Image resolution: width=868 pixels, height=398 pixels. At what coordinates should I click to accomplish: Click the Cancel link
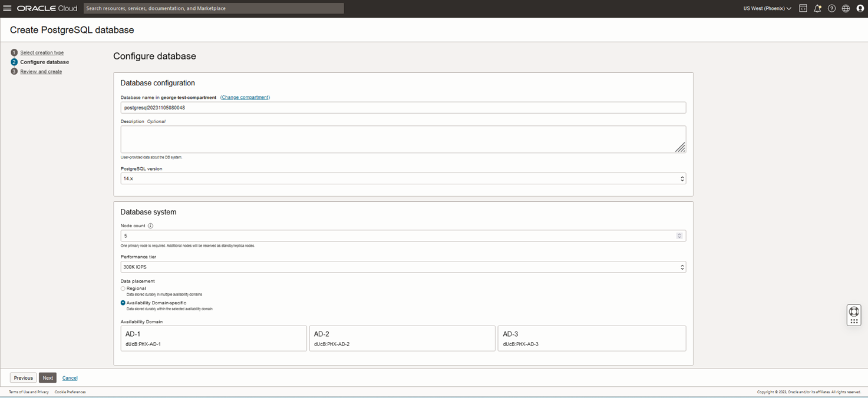tap(70, 378)
